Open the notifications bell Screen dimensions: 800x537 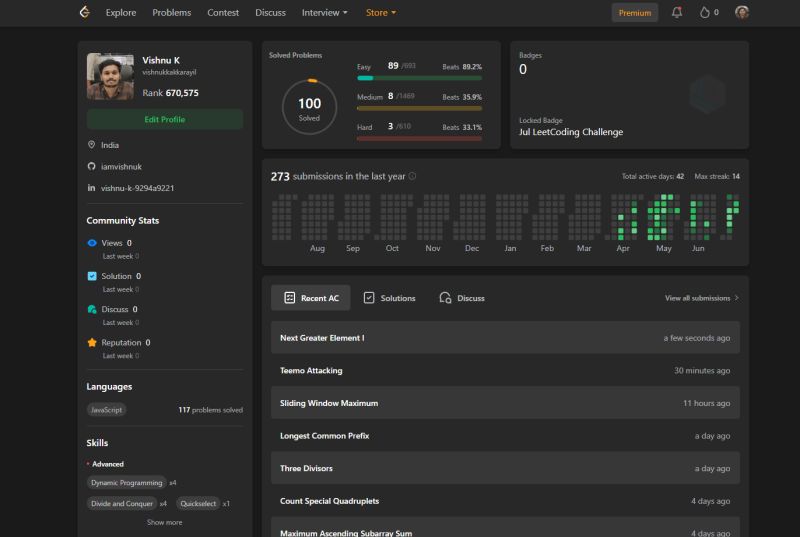[677, 12]
